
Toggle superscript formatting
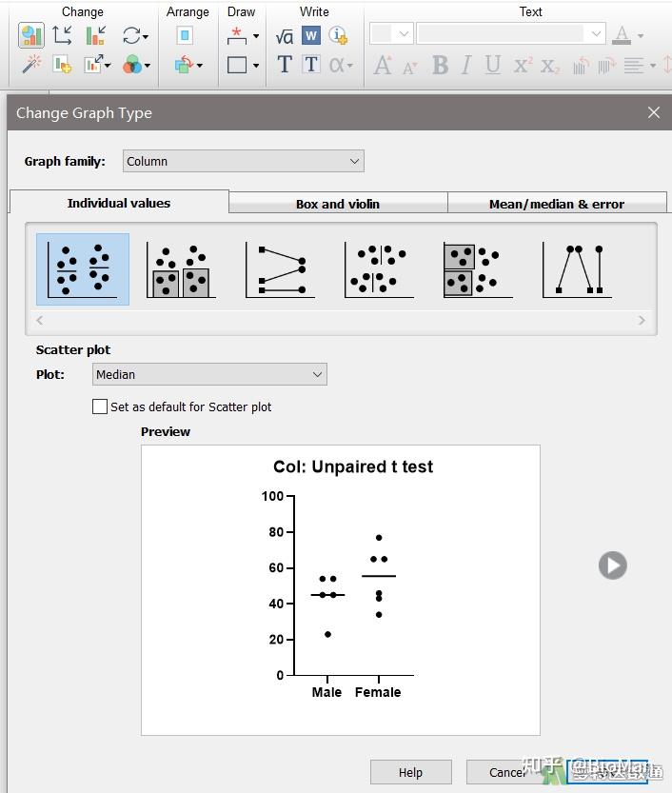click(x=523, y=65)
